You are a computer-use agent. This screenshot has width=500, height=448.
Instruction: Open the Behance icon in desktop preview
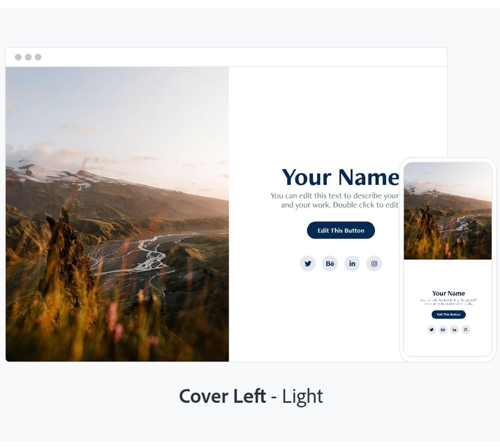tap(329, 263)
